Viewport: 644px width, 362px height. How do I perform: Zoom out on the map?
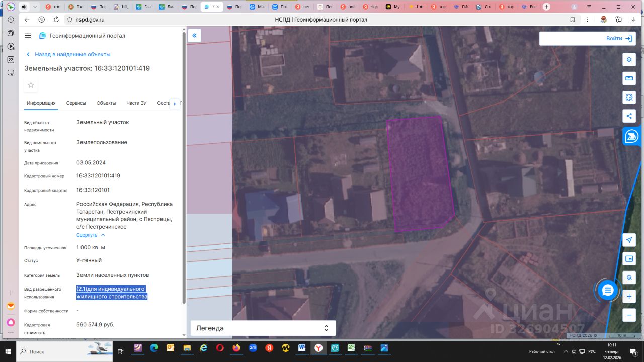pos(629,315)
